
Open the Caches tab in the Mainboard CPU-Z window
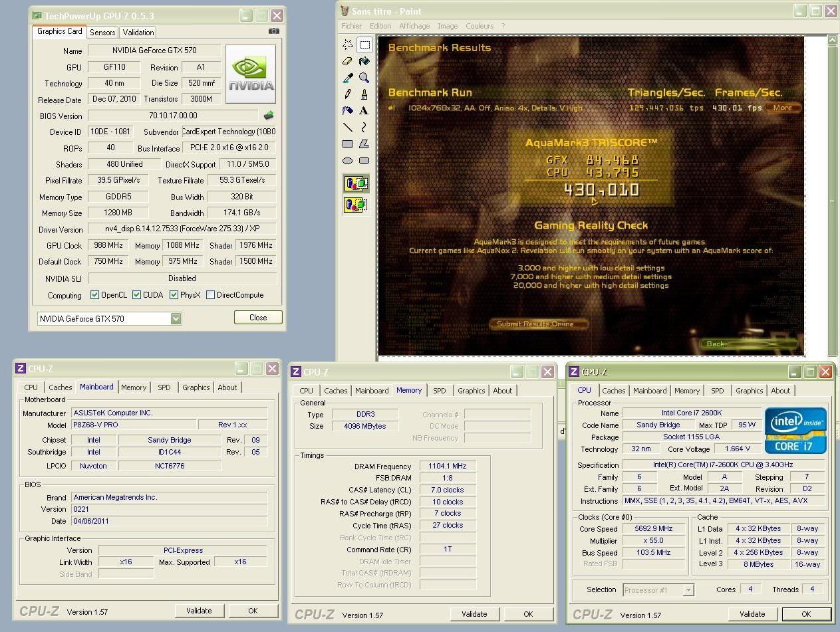pyautogui.click(x=61, y=387)
